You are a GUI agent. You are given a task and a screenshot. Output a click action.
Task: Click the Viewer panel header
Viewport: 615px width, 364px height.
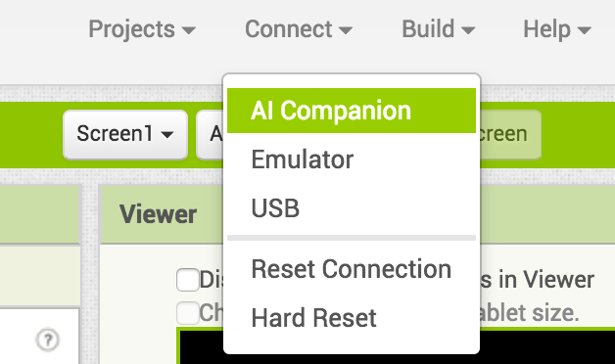point(159,214)
